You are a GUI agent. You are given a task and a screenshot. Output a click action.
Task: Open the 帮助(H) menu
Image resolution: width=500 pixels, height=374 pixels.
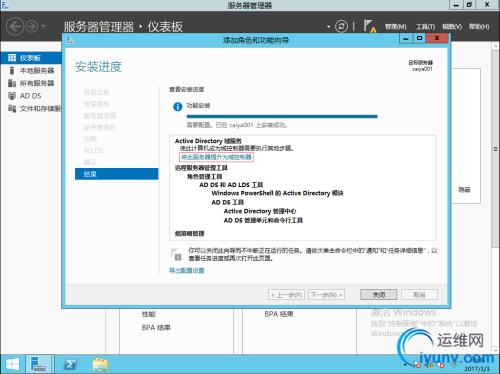point(479,27)
